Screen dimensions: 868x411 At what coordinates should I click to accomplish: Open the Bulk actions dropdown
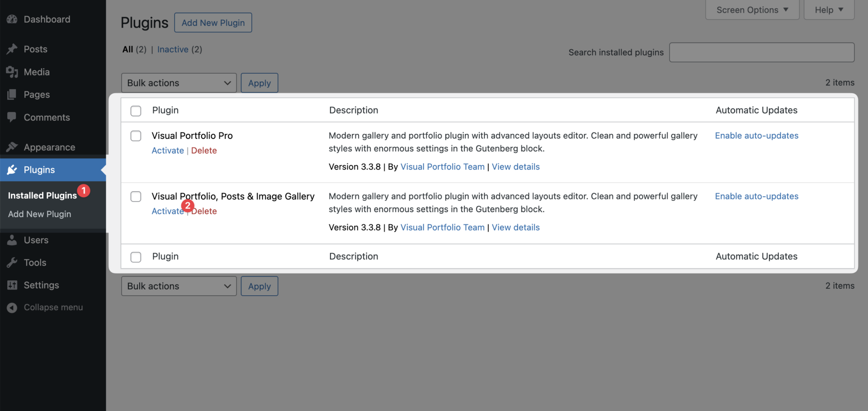(179, 83)
